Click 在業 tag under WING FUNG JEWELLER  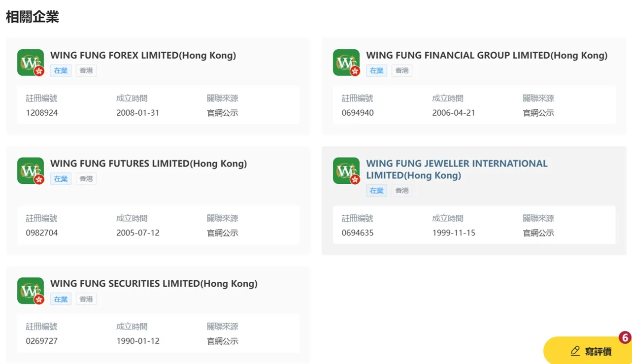point(376,191)
